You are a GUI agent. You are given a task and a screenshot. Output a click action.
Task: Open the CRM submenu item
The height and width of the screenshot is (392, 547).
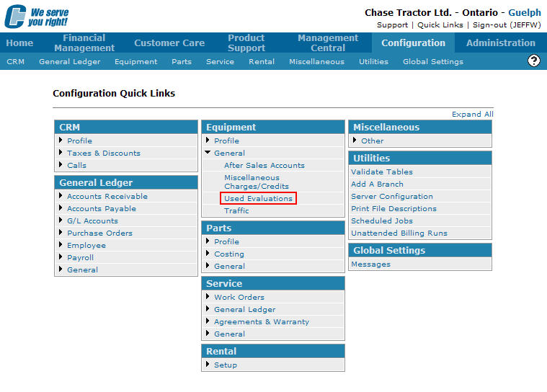pyautogui.click(x=15, y=62)
